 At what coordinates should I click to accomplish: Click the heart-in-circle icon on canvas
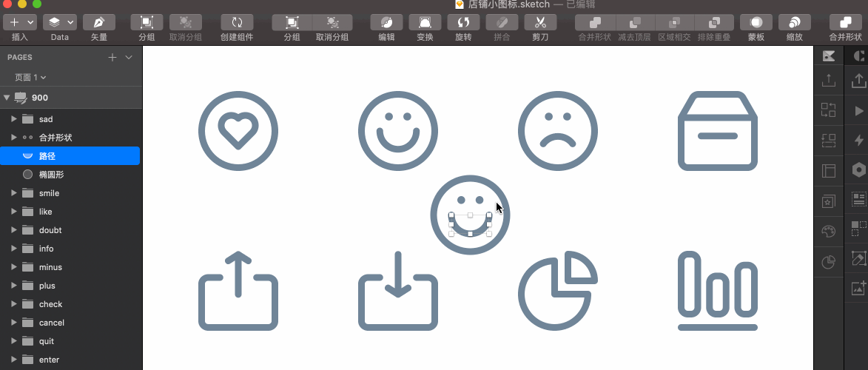pyautogui.click(x=238, y=131)
